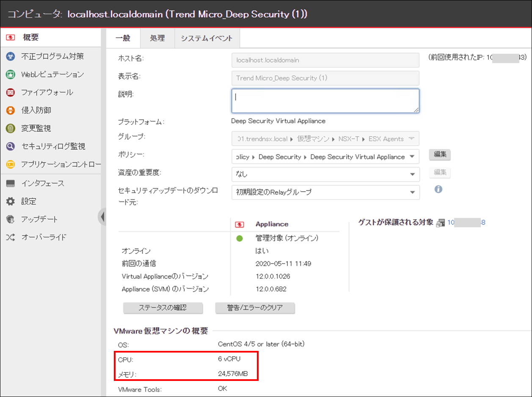Click the CentOS 4/5 or later OS value
532x397 pixels.
coord(261,344)
